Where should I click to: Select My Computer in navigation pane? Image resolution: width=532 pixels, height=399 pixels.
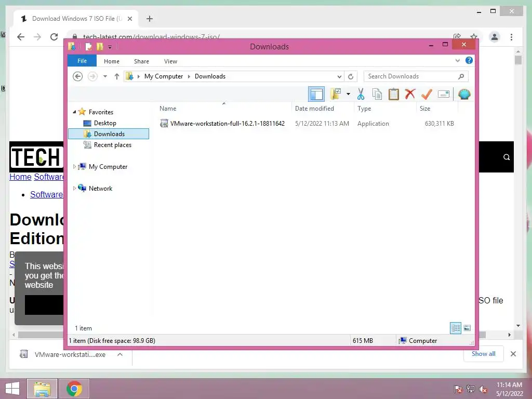[108, 167]
